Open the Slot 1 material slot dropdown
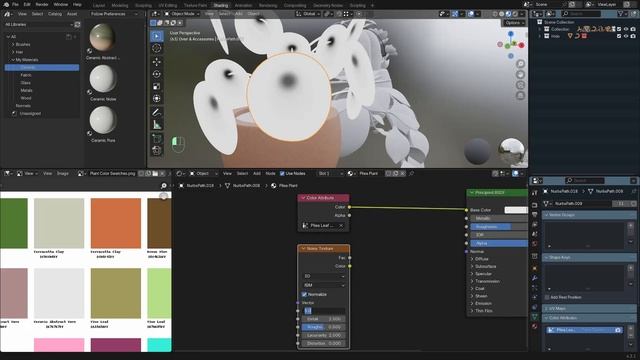The height and width of the screenshot is (360, 640). pyautogui.click(x=330, y=173)
